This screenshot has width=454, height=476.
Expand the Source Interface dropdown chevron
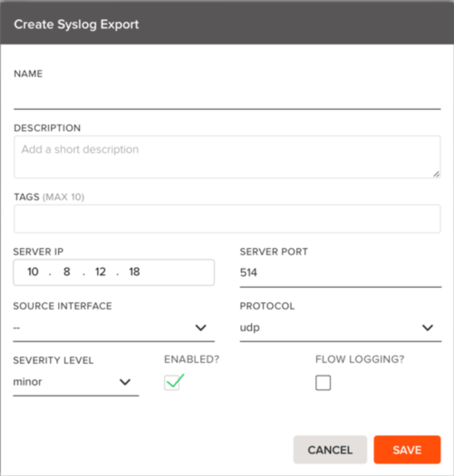coord(201,328)
